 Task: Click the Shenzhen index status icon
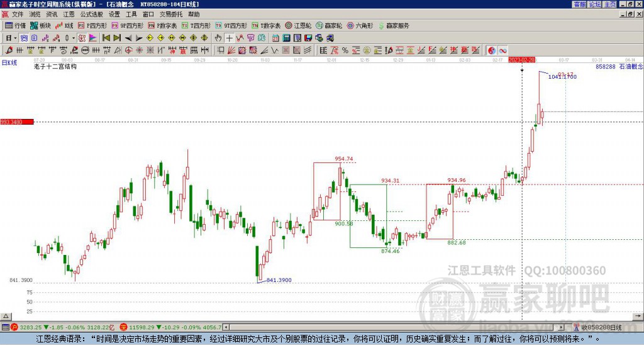pyautogui.click(x=124, y=327)
